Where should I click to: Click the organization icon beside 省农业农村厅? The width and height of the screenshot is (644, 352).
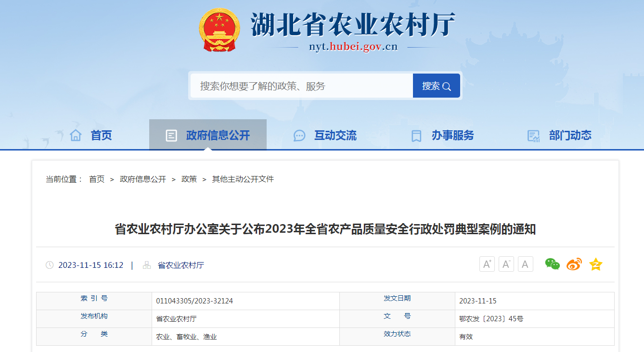click(x=147, y=265)
